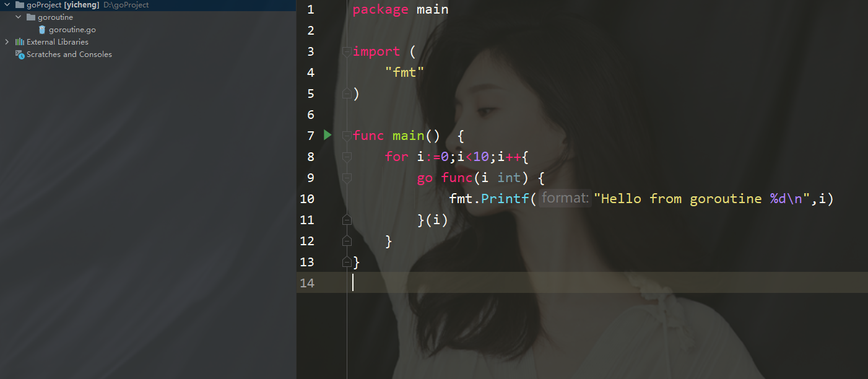Click the Scratches and Consoles icon
Viewport: 868px width, 379px height.
pos(20,54)
